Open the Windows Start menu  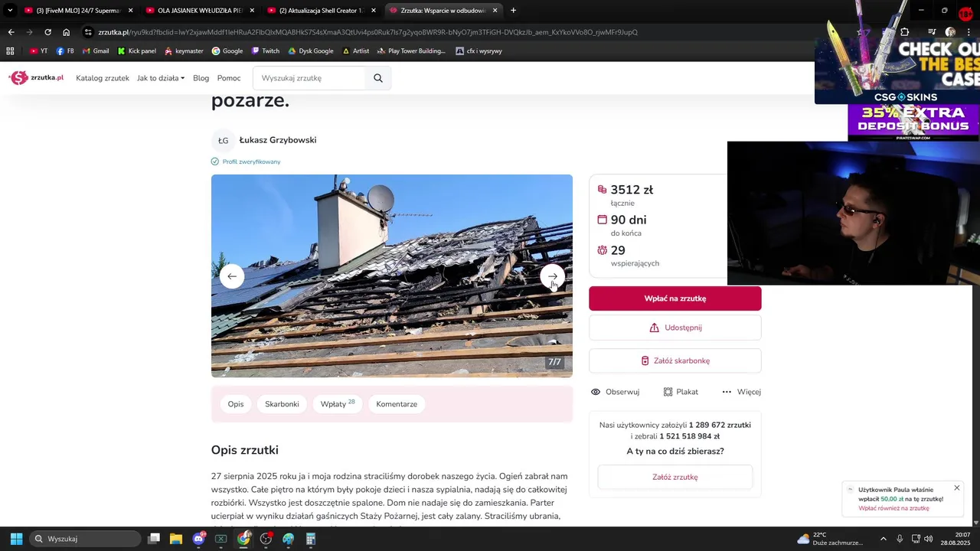[x=16, y=539]
